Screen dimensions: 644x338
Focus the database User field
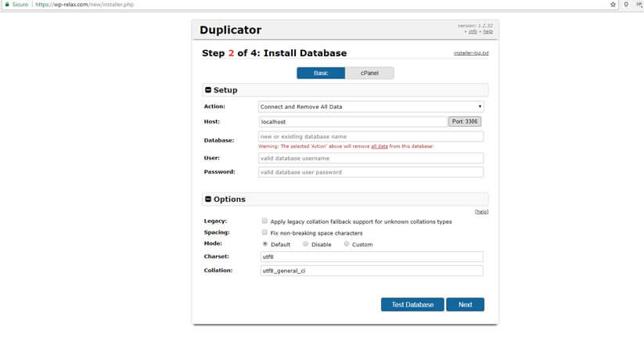[x=371, y=158]
